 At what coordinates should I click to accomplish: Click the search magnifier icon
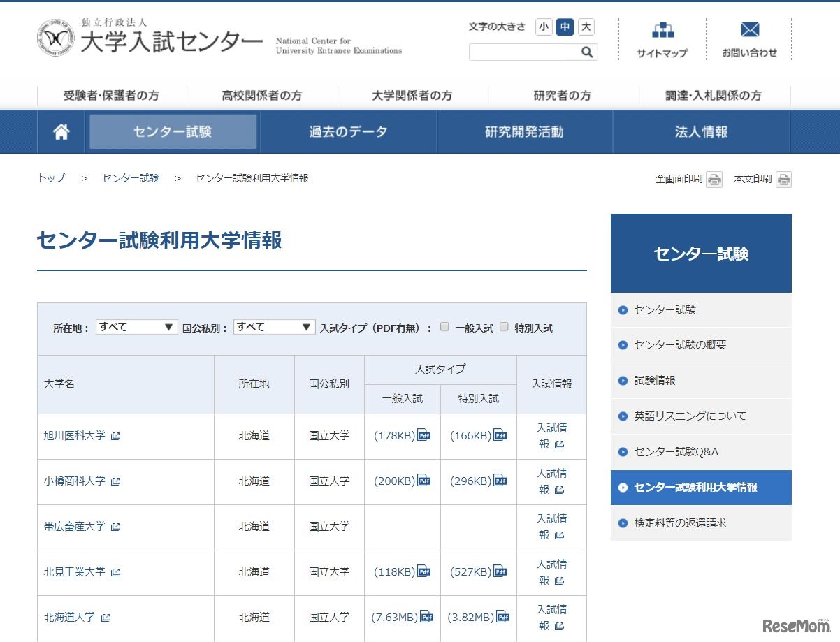click(x=588, y=52)
